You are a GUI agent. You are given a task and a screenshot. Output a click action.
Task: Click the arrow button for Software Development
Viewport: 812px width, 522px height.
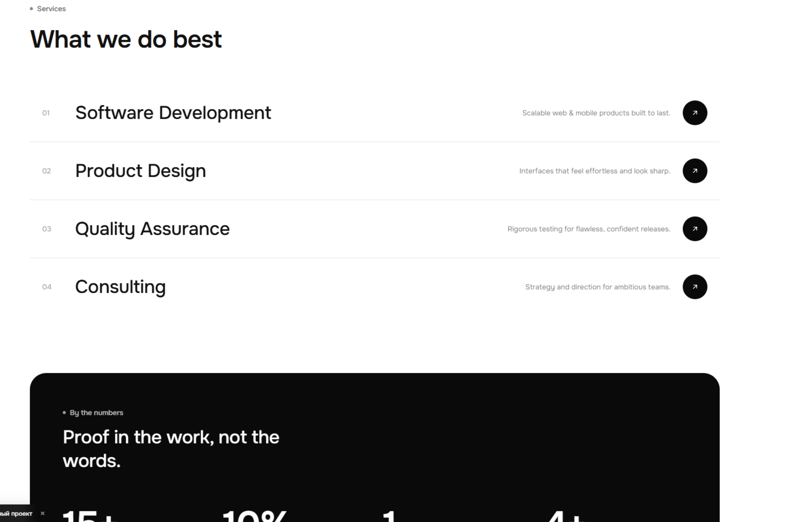[694, 113]
